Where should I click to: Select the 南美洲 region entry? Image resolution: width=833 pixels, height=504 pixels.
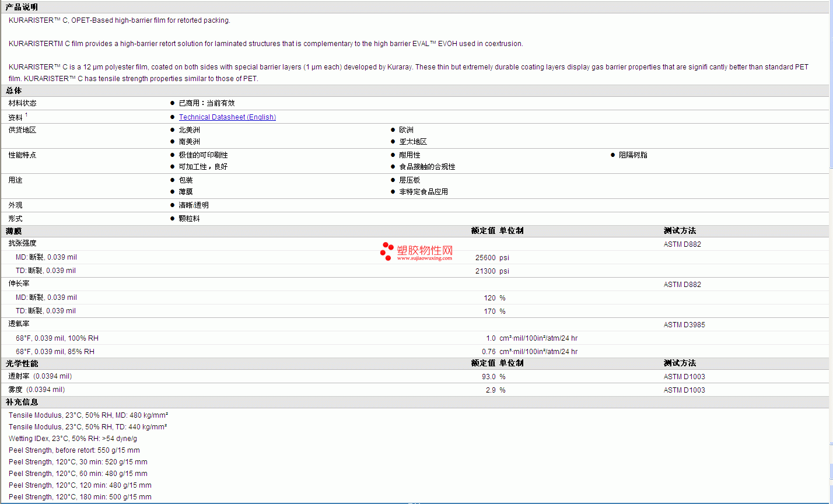189,142
